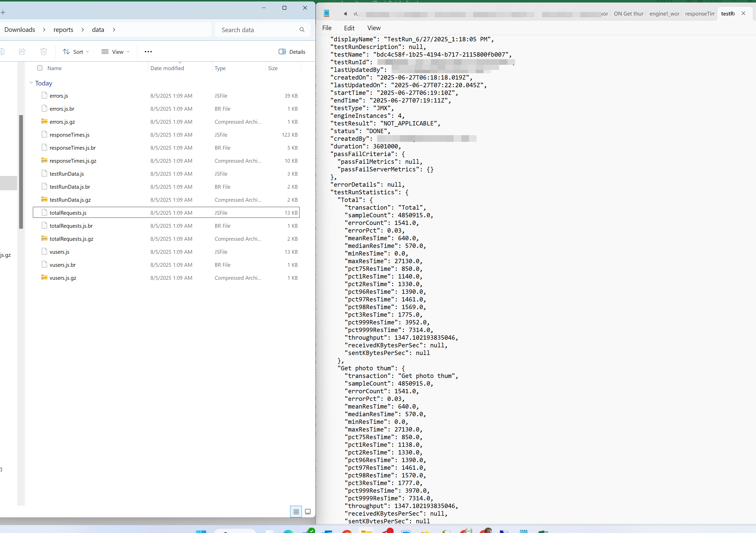
Task: Open the See more ellipsis menu
Action: (148, 52)
